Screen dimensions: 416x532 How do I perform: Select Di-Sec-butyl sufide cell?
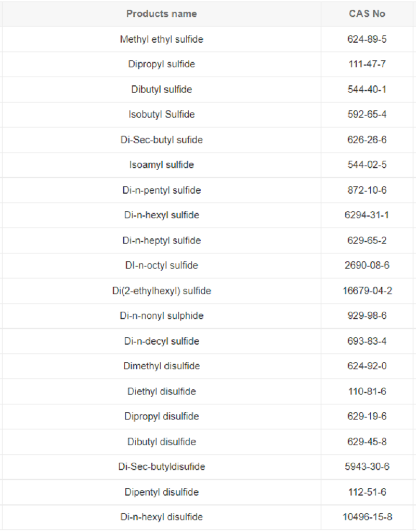tap(161, 140)
